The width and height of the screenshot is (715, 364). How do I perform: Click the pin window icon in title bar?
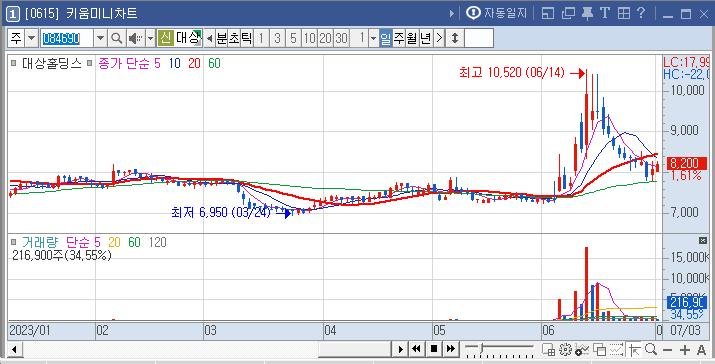click(587, 13)
